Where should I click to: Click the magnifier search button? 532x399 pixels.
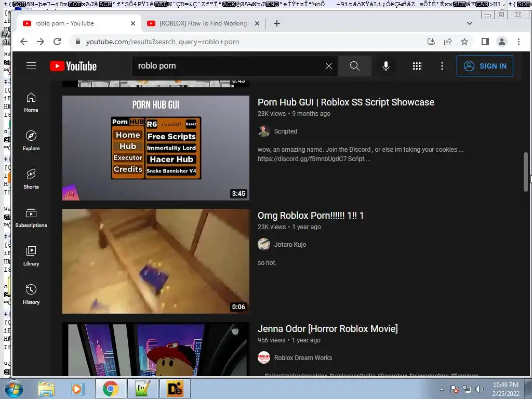pyautogui.click(x=354, y=66)
